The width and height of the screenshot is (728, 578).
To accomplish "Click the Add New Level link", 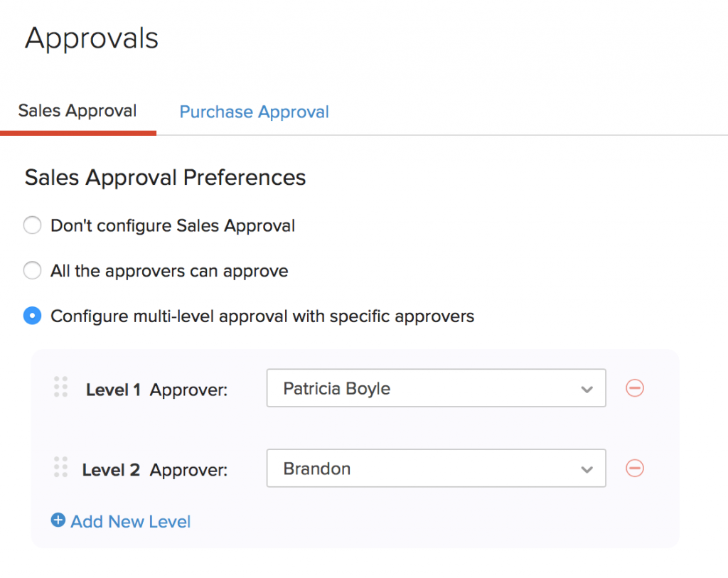I will [131, 521].
